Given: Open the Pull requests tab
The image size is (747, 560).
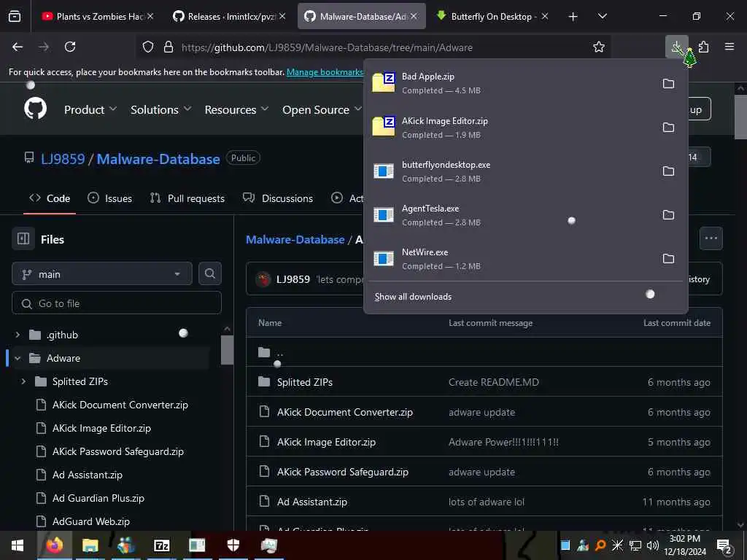Looking at the screenshot, I should (x=187, y=198).
